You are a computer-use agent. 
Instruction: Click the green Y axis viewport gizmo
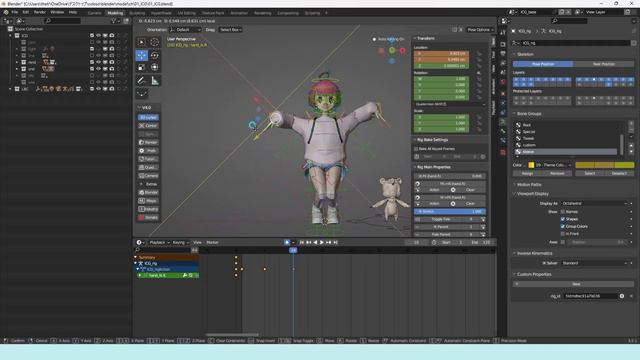pyautogui.click(x=392, y=50)
